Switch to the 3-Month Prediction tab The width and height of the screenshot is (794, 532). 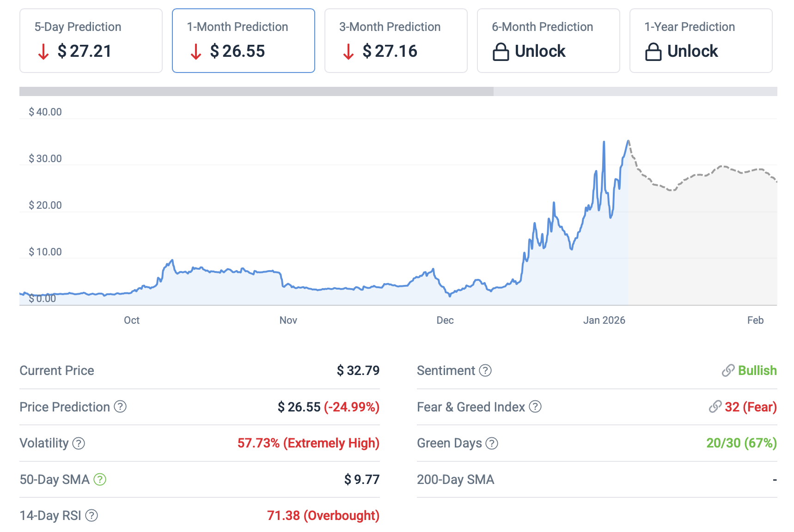click(396, 41)
